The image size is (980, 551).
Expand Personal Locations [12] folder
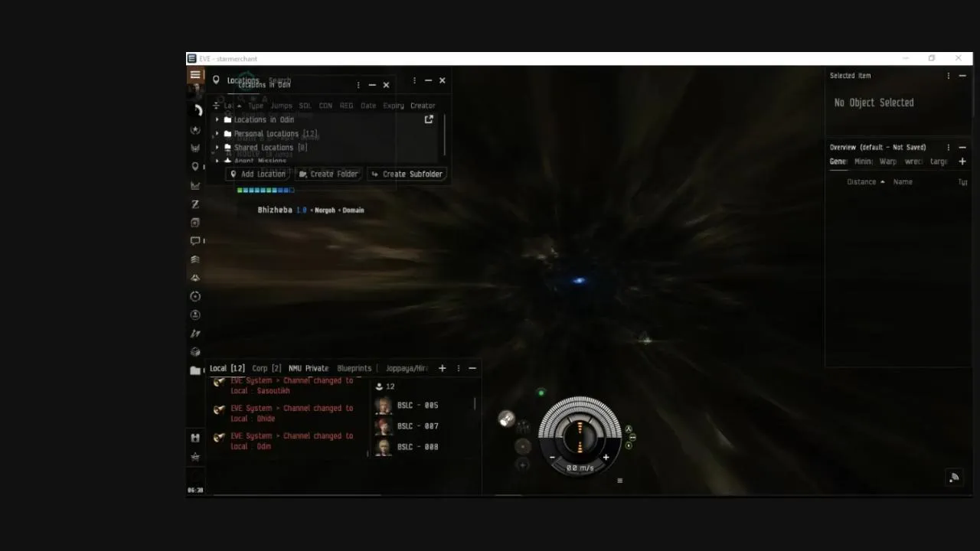217,133
